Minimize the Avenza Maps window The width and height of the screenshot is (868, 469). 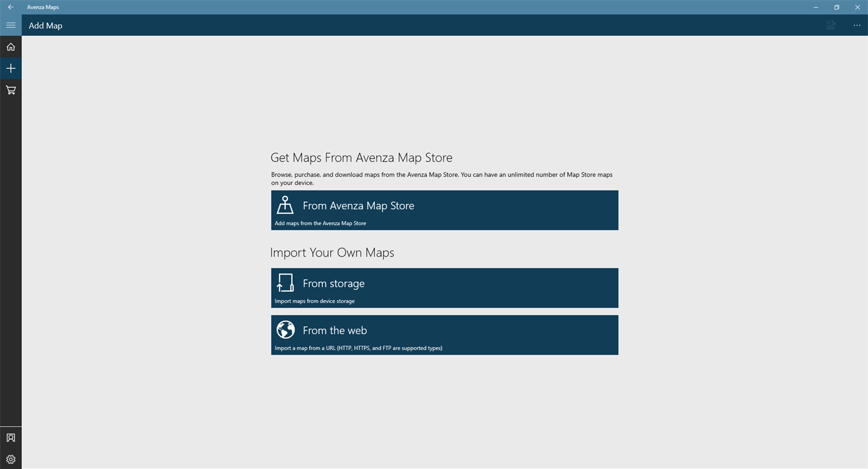click(816, 7)
